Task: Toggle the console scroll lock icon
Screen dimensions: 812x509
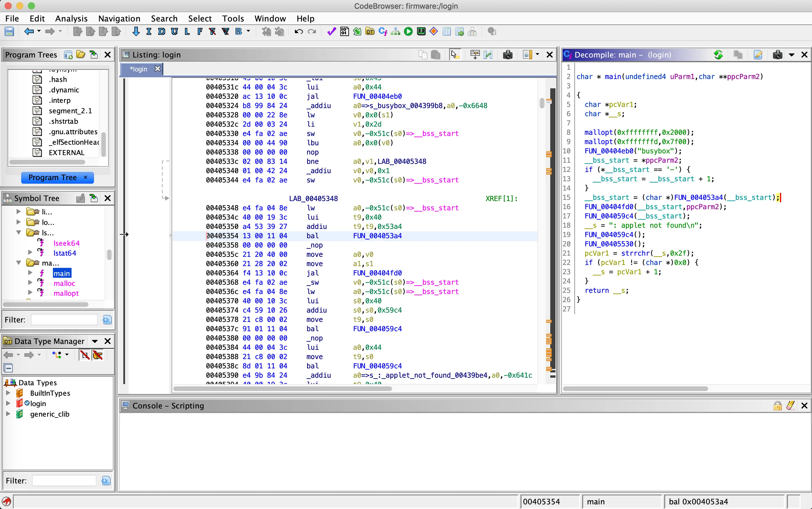Action: tap(777, 406)
